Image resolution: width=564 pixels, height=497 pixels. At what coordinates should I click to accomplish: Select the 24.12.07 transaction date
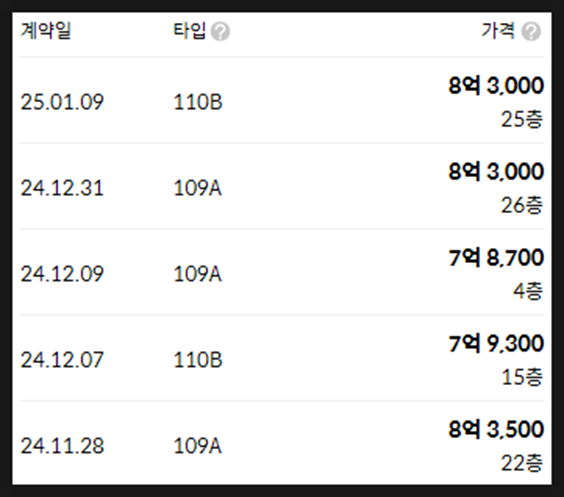click(x=62, y=360)
